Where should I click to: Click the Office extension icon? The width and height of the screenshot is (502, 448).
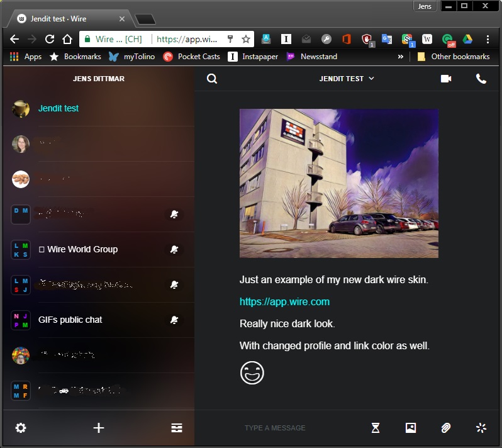(x=347, y=40)
